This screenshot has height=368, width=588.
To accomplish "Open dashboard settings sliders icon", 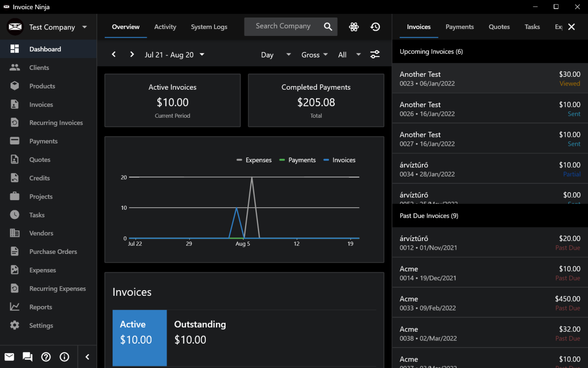I will click(x=375, y=55).
